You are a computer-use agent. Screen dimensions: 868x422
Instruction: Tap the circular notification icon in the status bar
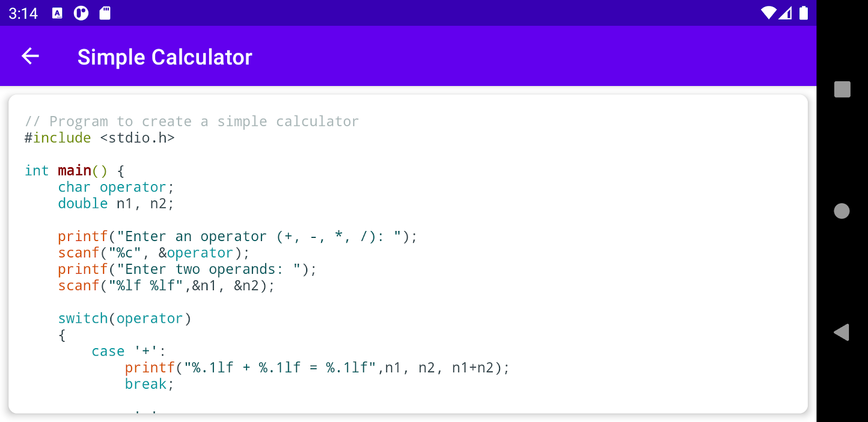(x=81, y=13)
